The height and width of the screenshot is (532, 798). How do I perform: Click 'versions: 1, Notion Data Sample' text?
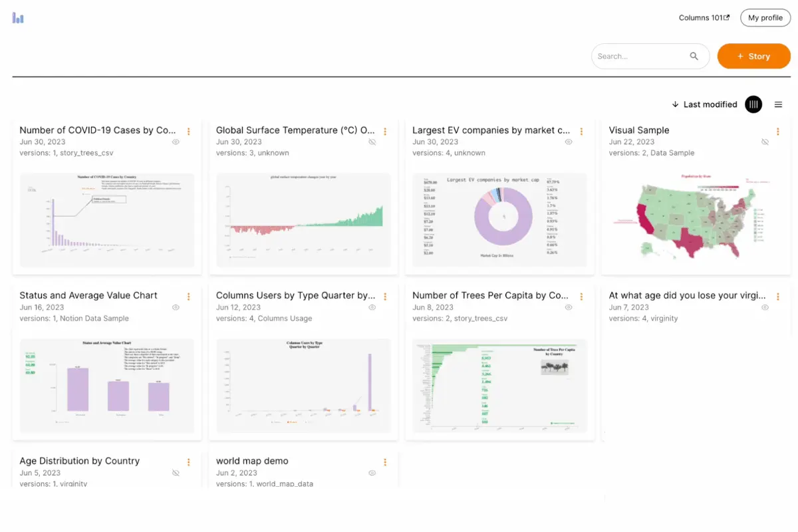pos(74,319)
